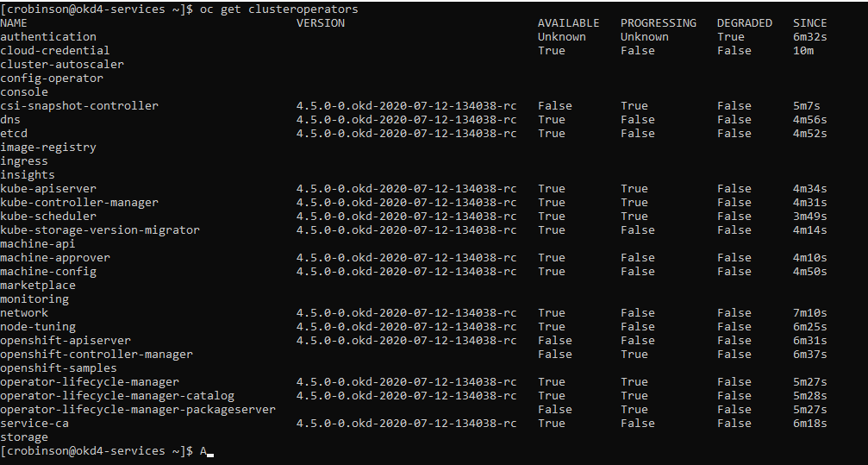The image size is (868, 465).
Task: Click the 6m18s time for service-ca
Action: [x=810, y=424]
